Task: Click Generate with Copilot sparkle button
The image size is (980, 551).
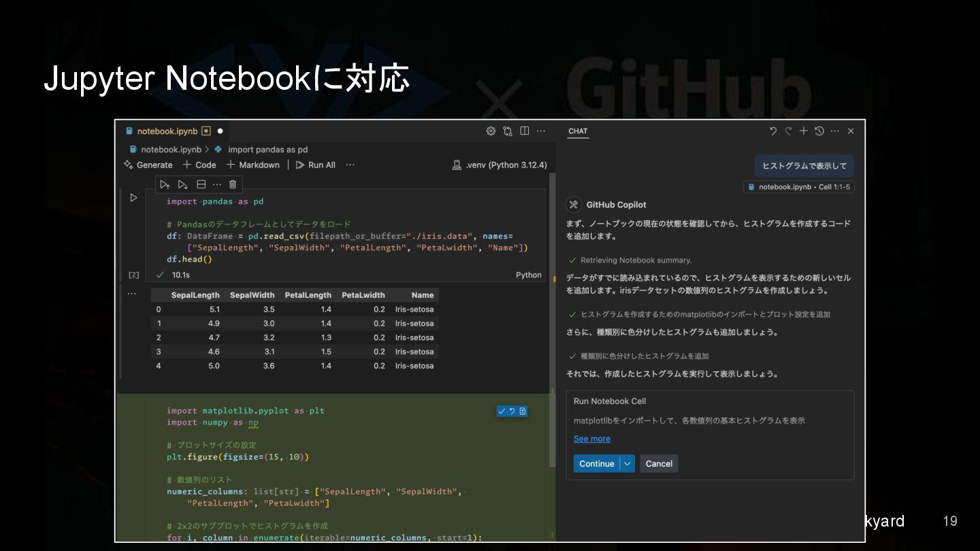Action: tap(148, 165)
